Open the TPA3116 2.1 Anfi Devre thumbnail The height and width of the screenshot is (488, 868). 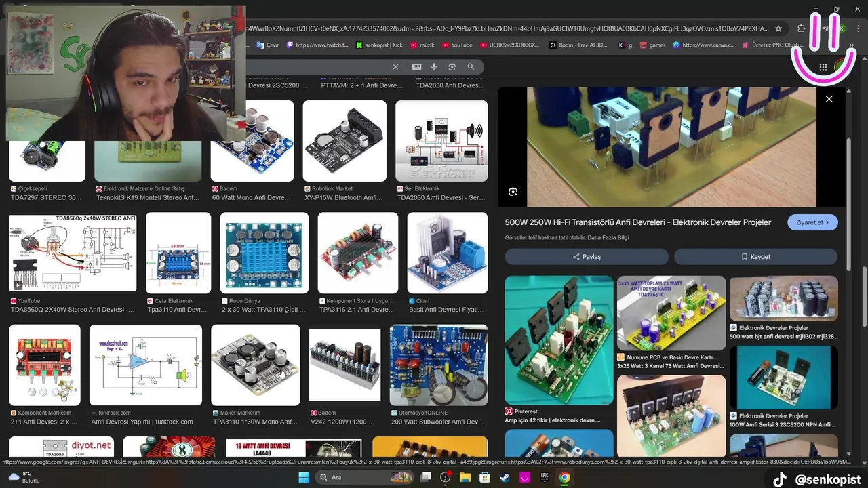[x=358, y=253]
